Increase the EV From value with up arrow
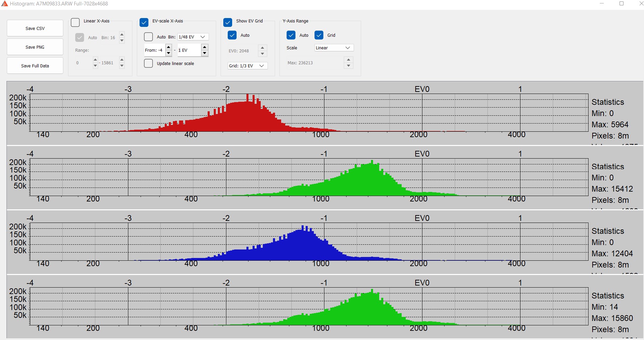Screen dimensions: 644x340 click(168, 47)
